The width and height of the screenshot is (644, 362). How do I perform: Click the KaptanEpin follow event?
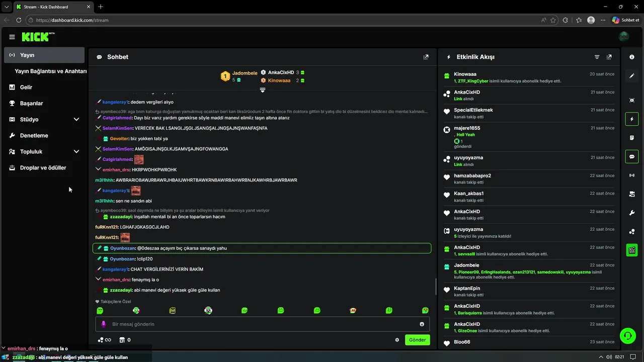pyautogui.click(x=529, y=291)
